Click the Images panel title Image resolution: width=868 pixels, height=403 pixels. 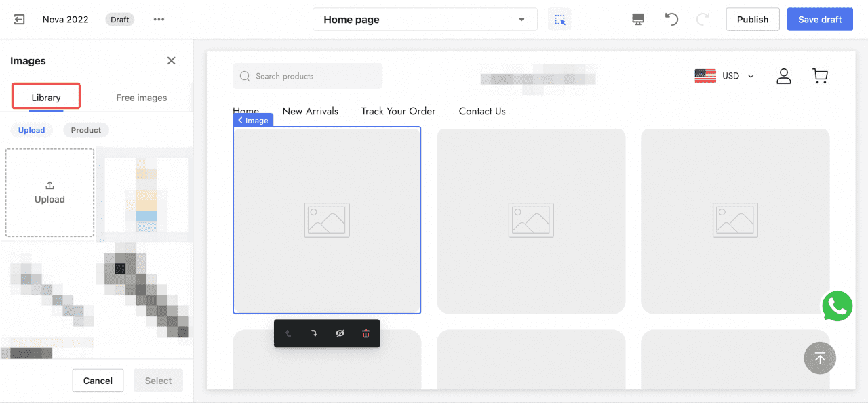pos(28,61)
